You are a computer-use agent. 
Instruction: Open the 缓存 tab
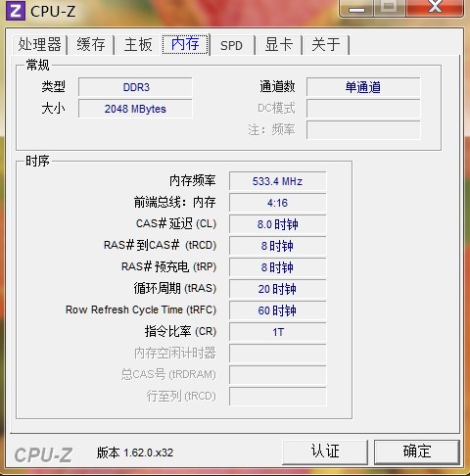coord(91,44)
